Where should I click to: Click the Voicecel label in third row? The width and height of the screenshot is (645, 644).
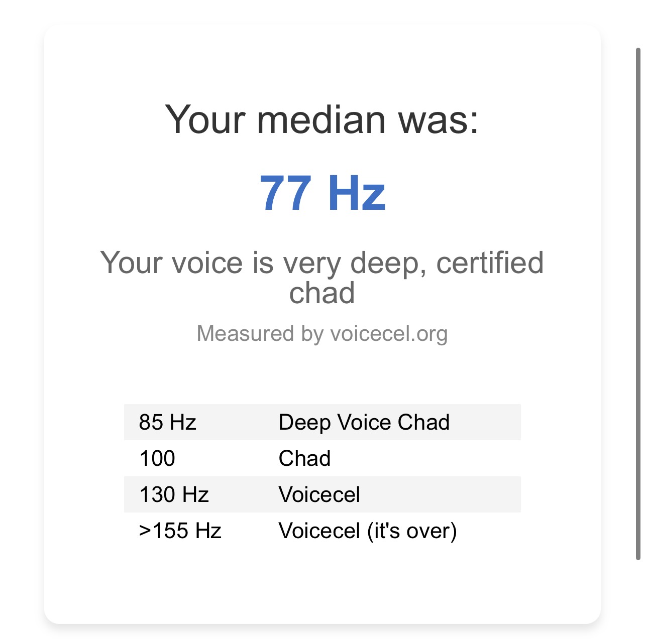(319, 494)
